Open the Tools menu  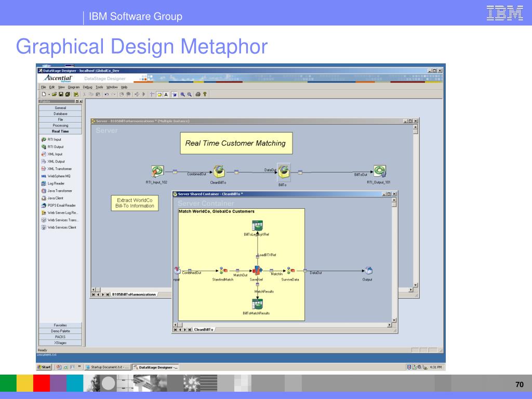[99, 87]
